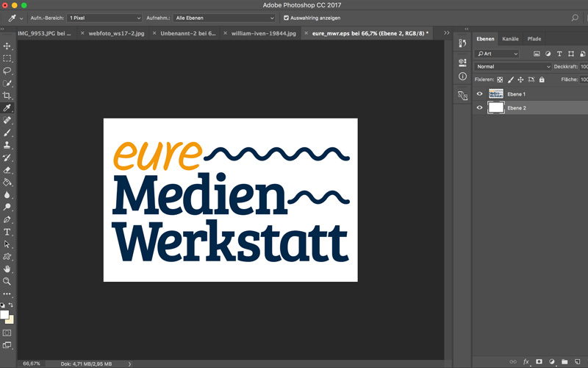588x368 pixels.
Task: Select the Brush tool
Action: tap(7, 132)
